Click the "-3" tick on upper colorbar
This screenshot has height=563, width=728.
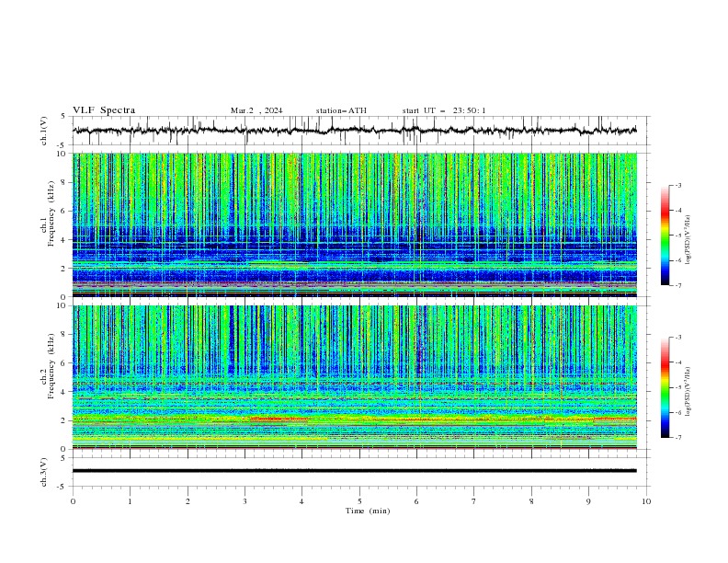(x=677, y=185)
